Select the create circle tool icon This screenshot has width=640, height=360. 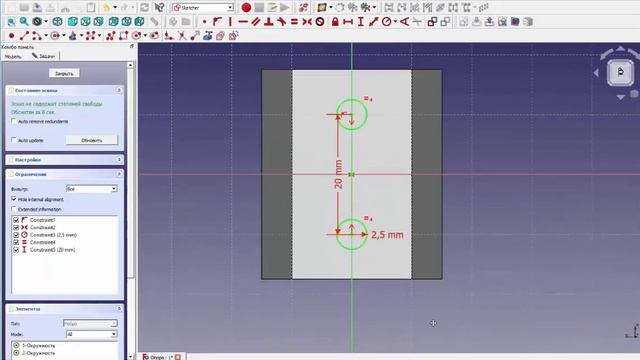pyautogui.click(x=55, y=36)
